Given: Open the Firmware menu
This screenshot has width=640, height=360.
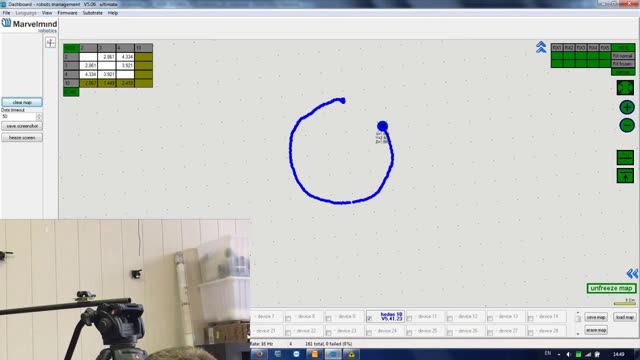Looking at the screenshot, I should [67, 13].
